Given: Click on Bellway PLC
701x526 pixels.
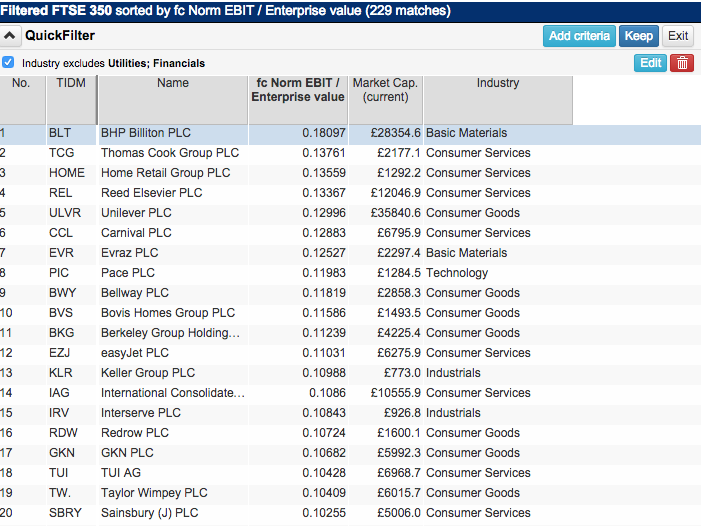Looking at the screenshot, I should tap(135, 293).
